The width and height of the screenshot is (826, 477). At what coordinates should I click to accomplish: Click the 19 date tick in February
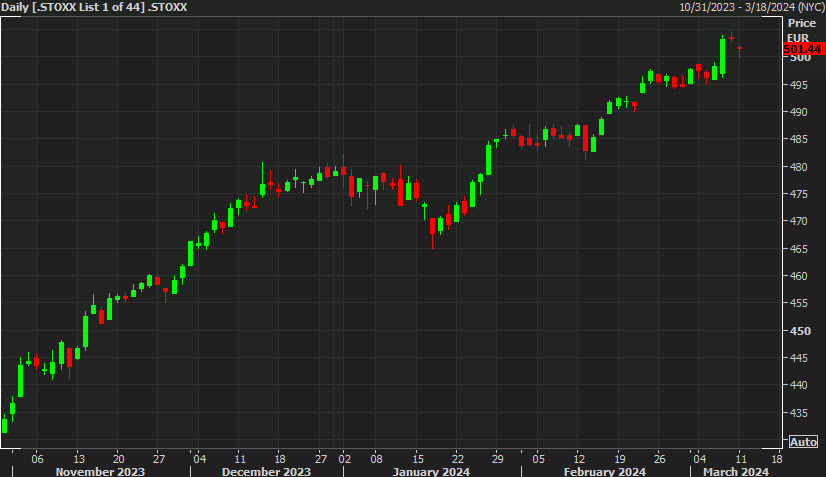click(620, 459)
